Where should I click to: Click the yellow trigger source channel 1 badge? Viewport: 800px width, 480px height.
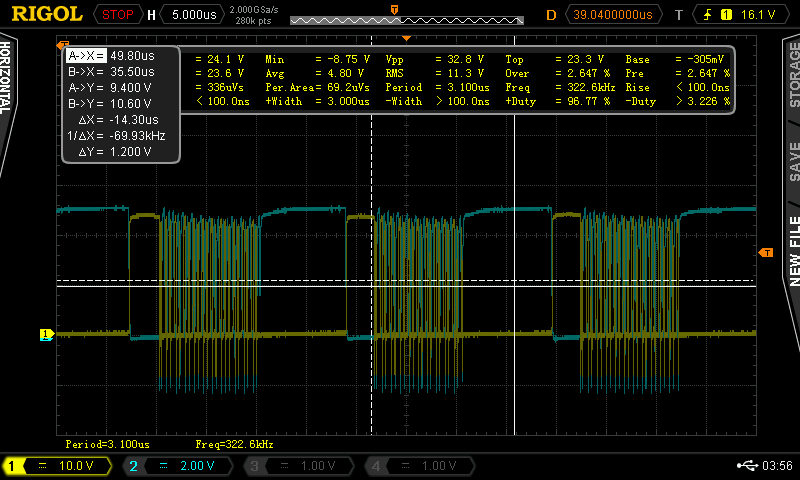point(726,15)
